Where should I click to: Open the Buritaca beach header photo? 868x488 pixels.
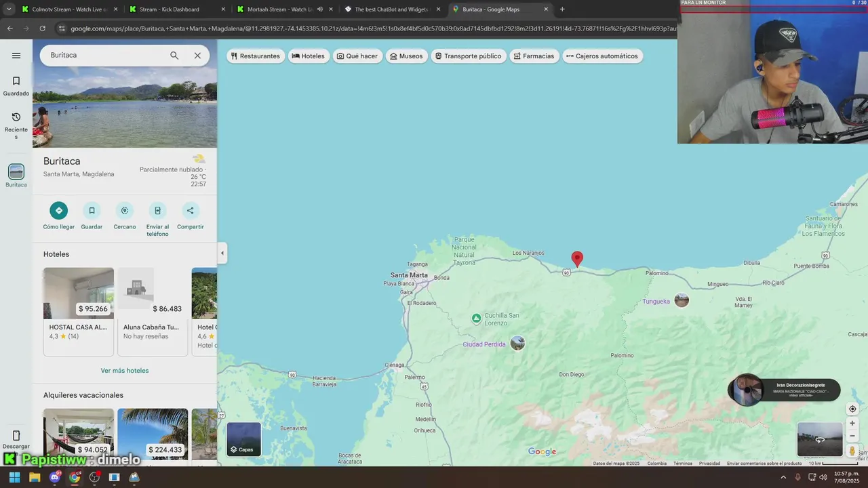click(x=125, y=107)
